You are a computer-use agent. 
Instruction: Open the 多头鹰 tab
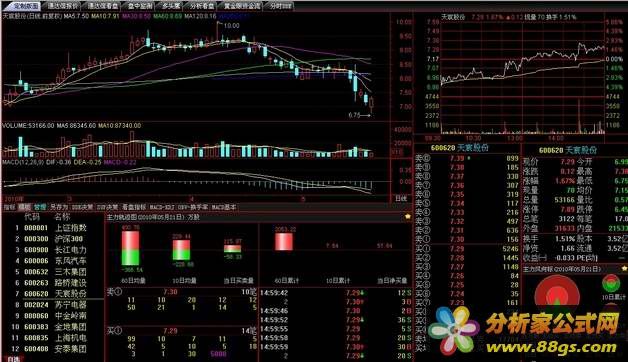pyautogui.click(x=171, y=6)
